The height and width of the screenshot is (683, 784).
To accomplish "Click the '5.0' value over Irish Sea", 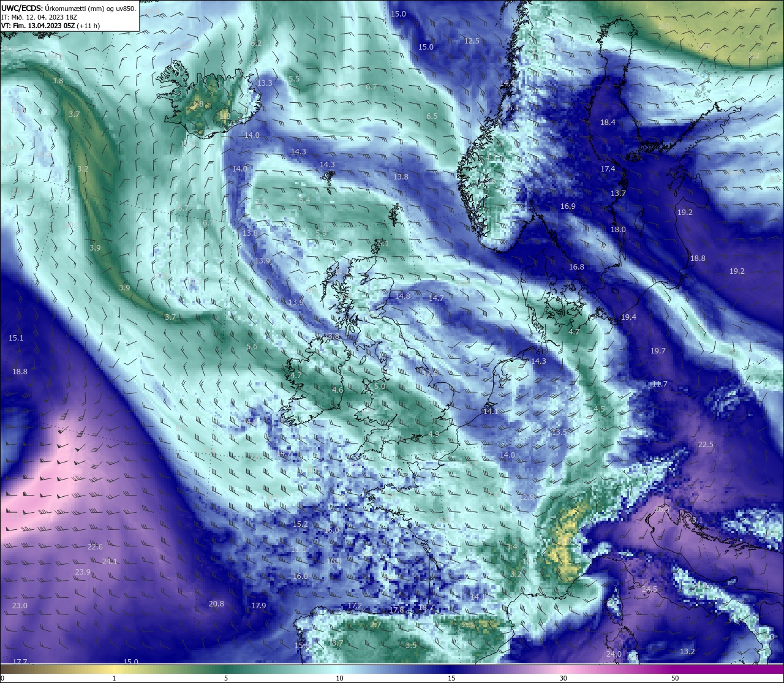I will click(380, 387).
